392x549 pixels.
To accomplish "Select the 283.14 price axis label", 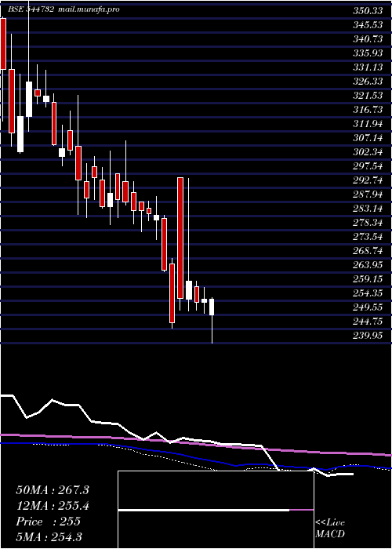I will [x=368, y=209].
